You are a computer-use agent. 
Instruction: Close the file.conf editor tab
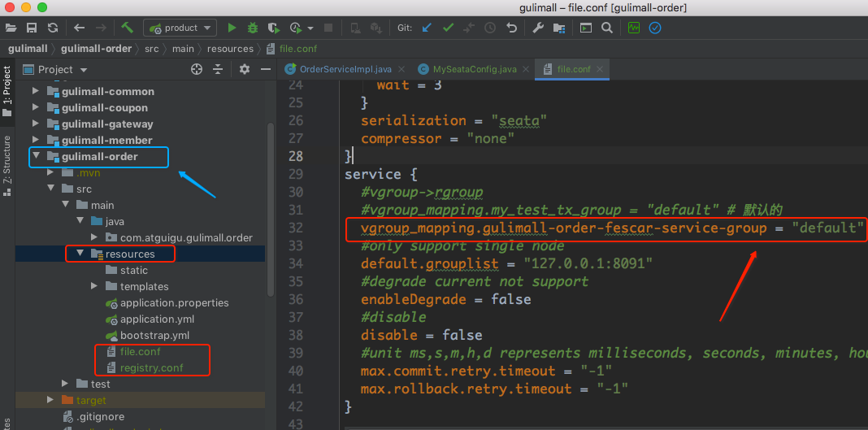pos(601,70)
